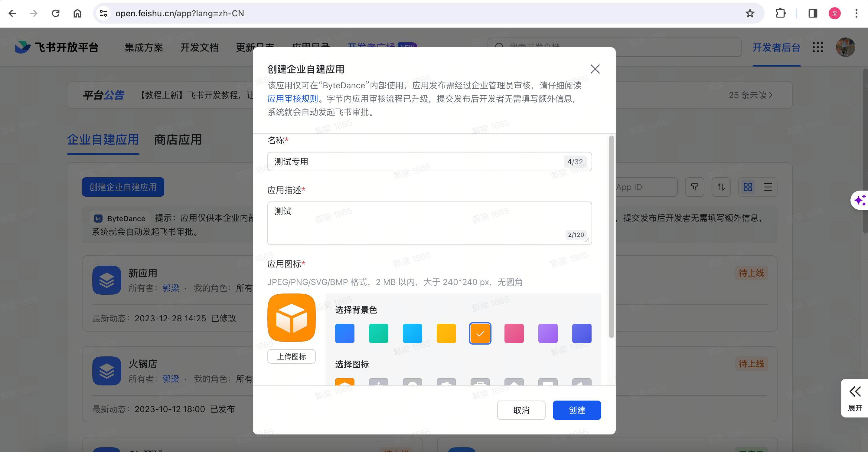Viewport: 868px width, 452px height.
Task: Select the checked orange background swatch
Action: click(480, 333)
